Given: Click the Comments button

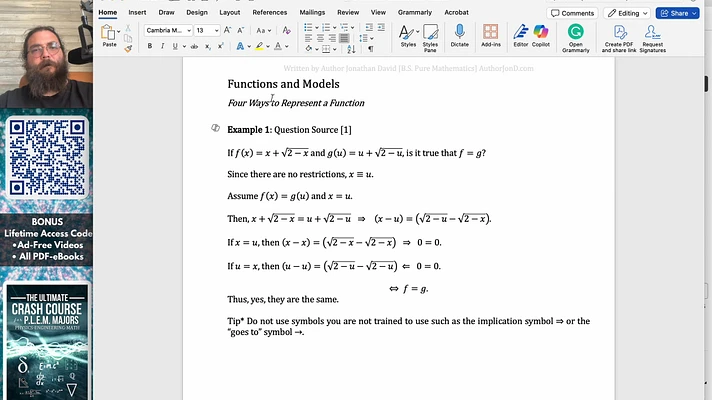Looking at the screenshot, I should tap(572, 13).
